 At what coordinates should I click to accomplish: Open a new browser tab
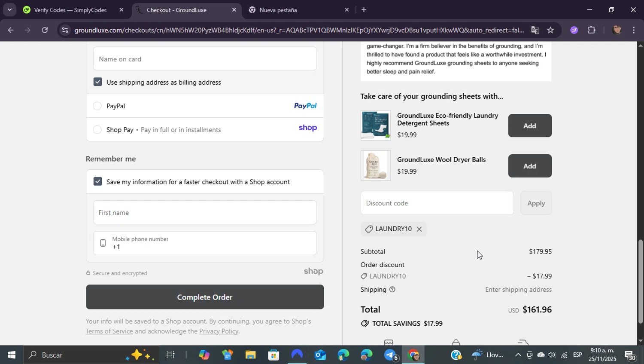click(x=364, y=10)
